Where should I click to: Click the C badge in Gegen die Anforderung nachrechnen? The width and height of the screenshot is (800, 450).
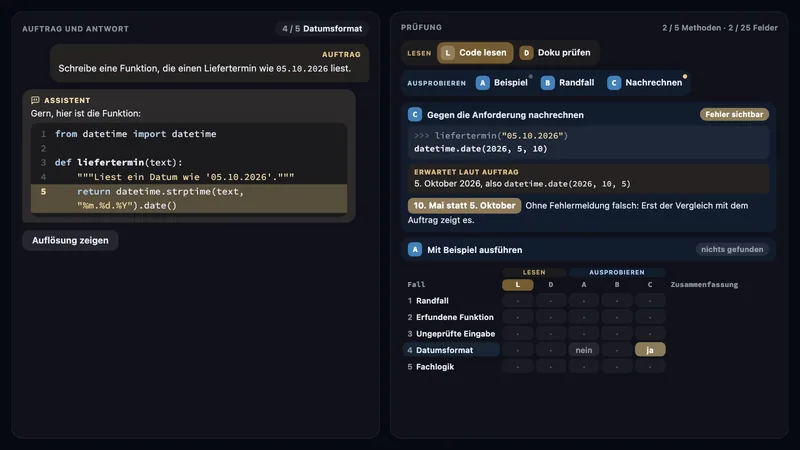[415, 115]
